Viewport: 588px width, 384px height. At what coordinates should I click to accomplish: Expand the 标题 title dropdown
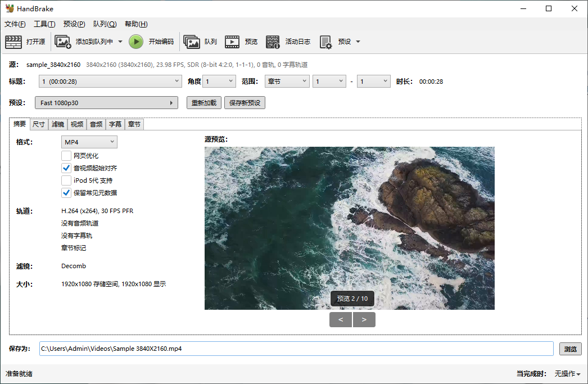(x=110, y=82)
